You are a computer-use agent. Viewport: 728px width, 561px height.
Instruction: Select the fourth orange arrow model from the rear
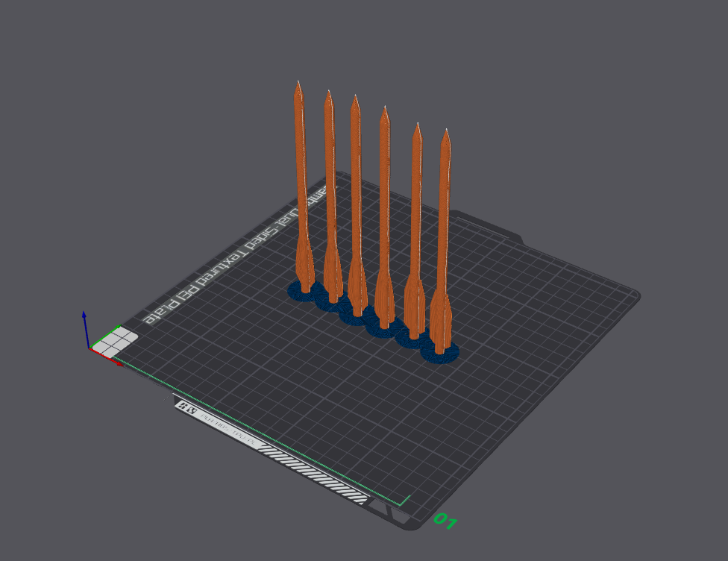tap(385, 219)
